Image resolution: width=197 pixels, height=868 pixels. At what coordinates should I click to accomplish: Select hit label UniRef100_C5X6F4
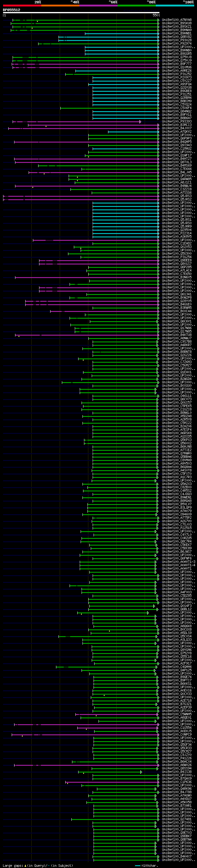pyautogui.click(x=177, y=108)
